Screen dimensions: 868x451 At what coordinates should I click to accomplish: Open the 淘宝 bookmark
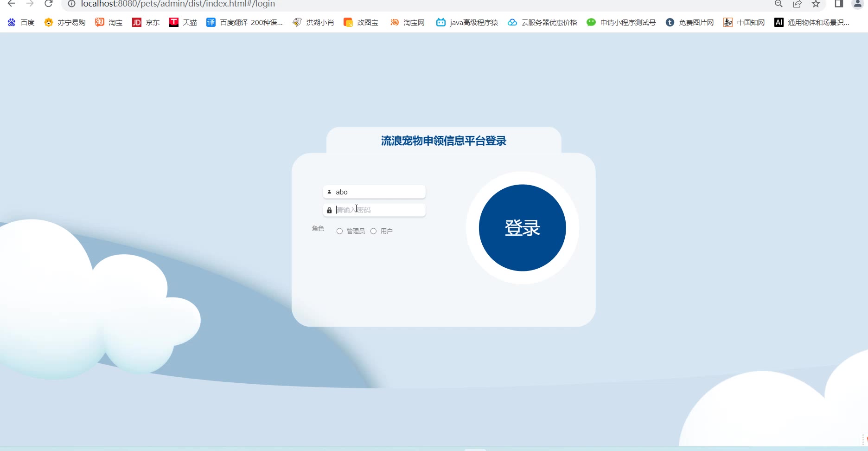click(109, 22)
